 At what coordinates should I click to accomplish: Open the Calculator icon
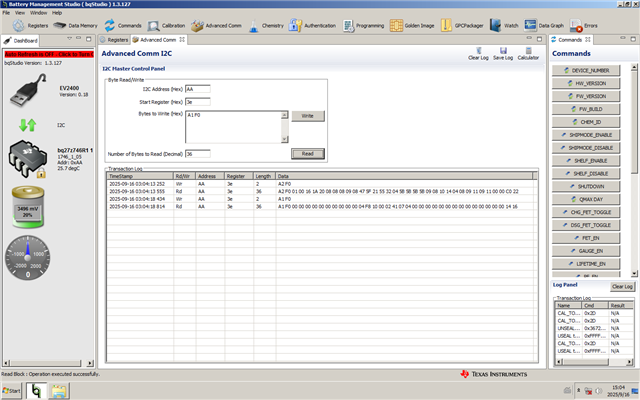(528, 53)
